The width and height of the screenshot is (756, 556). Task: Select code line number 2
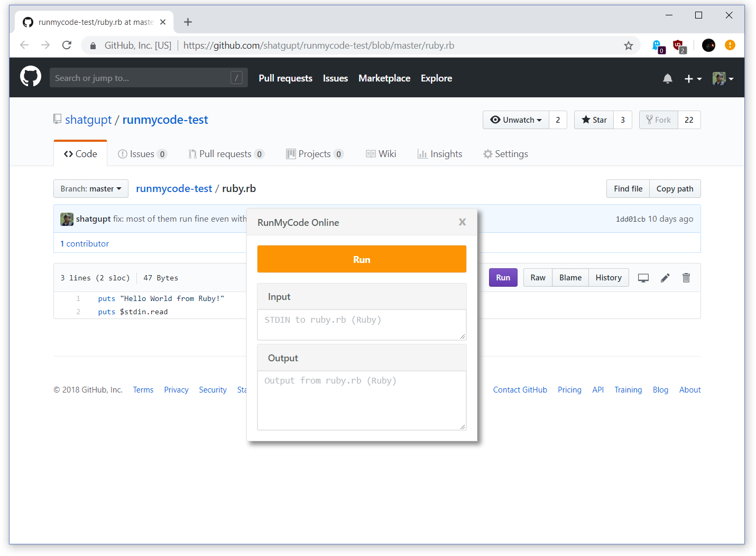click(78, 312)
